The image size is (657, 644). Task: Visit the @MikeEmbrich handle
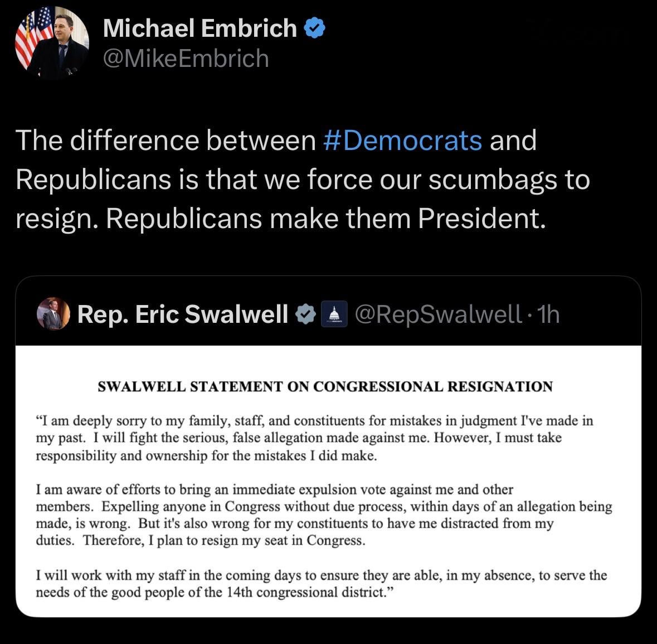click(x=186, y=59)
